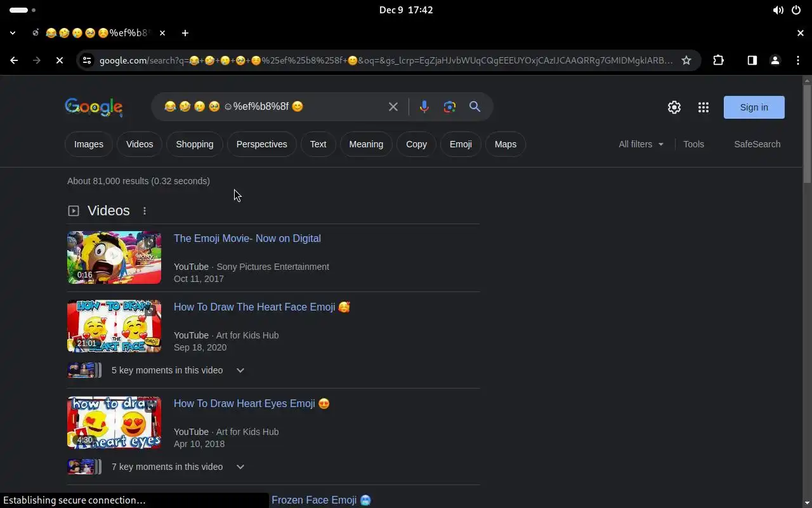The width and height of the screenshot is (812, 508).
Task: Open the Videos section three-dot menu
Action: point(145,211)
